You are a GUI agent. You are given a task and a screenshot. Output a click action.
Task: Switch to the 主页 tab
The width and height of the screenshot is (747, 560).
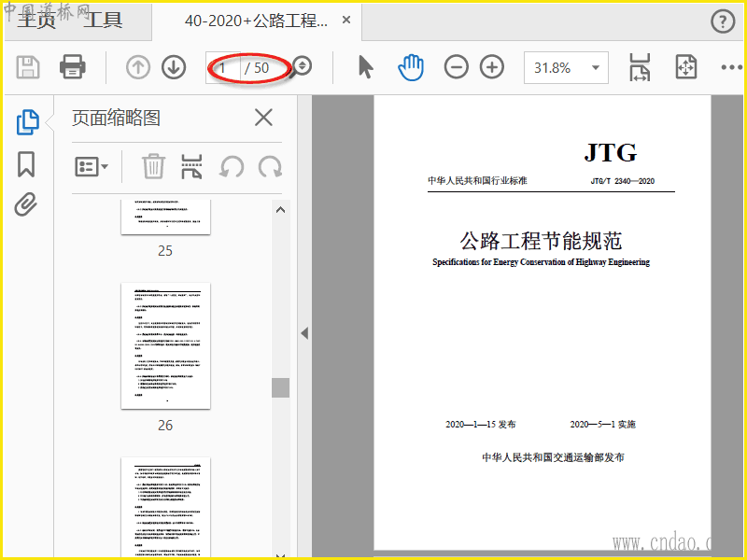[x=36, y=21]
